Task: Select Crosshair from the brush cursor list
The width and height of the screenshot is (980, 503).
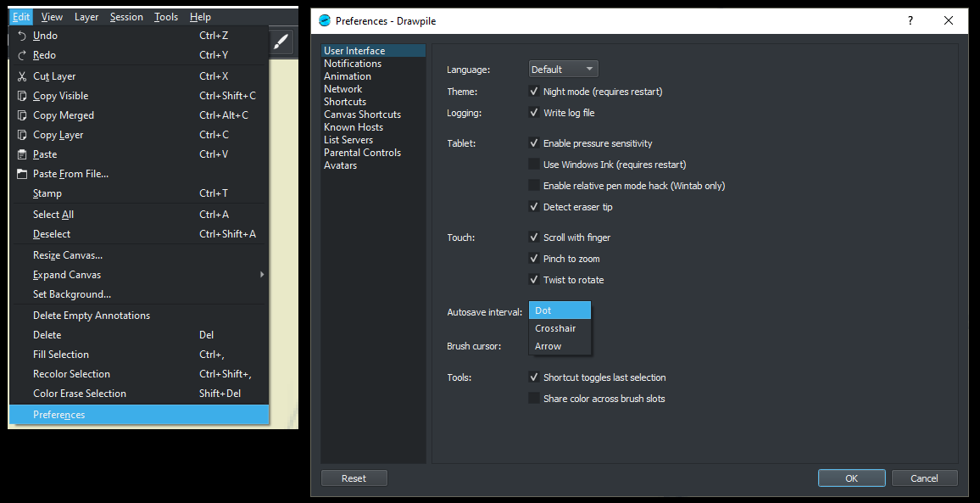Action: (556, 327)
